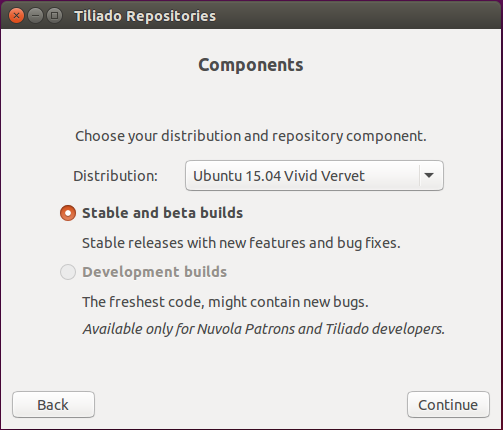Click the italic Nuvola Patrons availability note
Screen dimensions: 503x430
264,329
